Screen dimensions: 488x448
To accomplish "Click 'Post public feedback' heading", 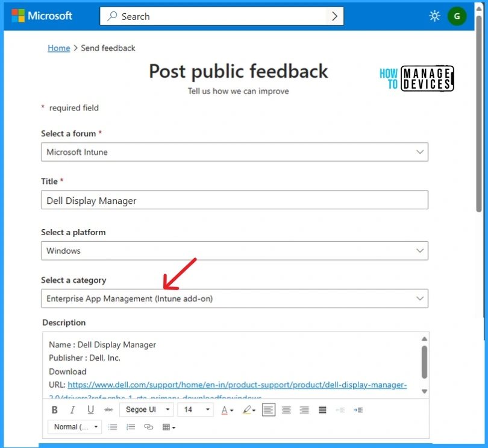I will (x=238, y=71).
